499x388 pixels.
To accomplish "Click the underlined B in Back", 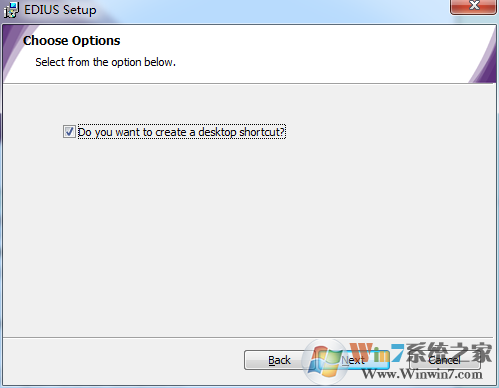I will click(272, 360).
